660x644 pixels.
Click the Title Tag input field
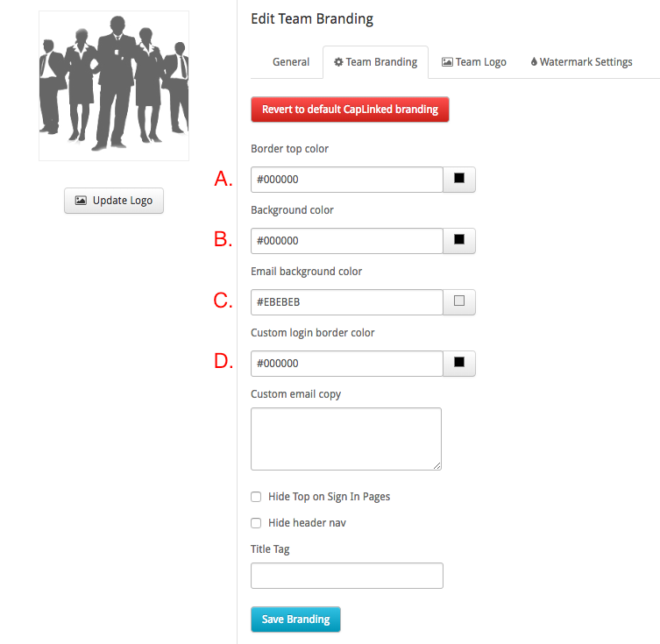click(347, 576)
